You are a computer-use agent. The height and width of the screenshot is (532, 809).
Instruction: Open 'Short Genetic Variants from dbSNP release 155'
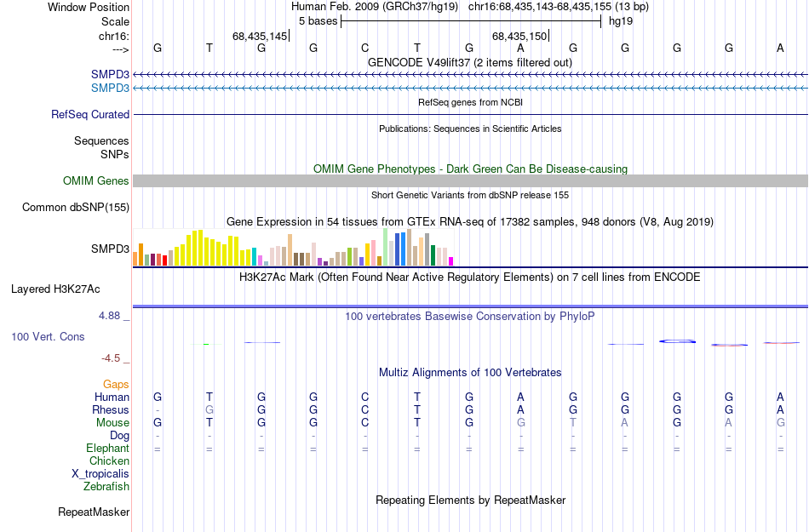coord(470,195)
